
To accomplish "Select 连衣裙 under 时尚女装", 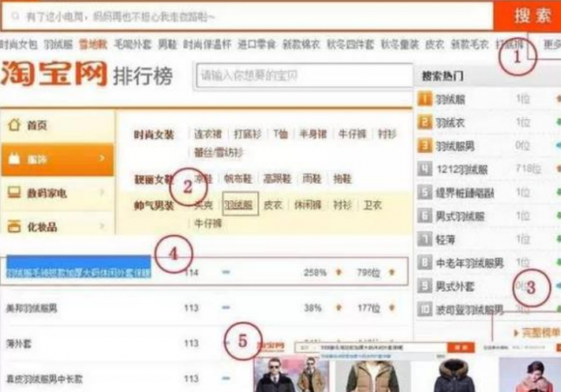I will [x=208, y=134].
